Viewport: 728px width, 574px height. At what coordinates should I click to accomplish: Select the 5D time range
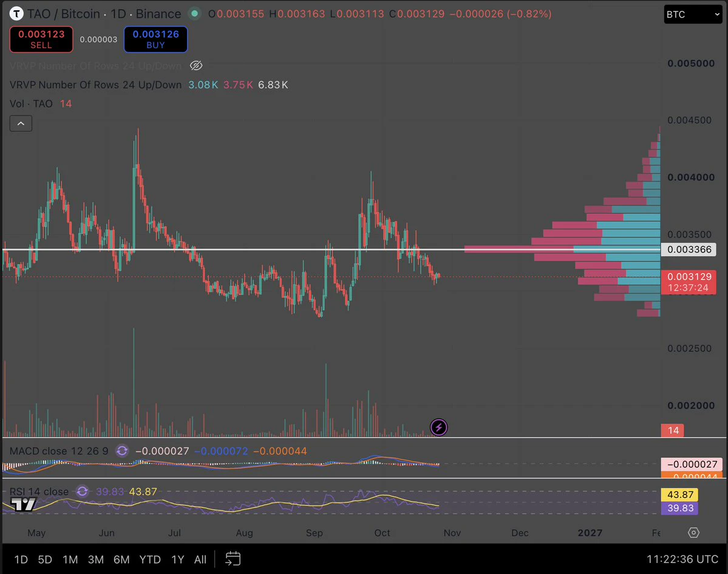45,559
